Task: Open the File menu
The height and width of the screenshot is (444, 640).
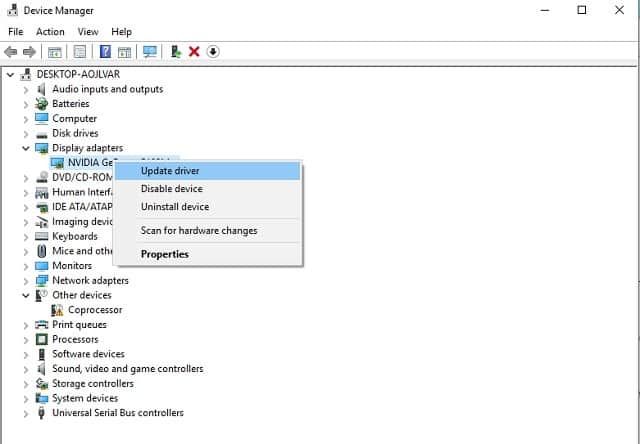Action: [x=16, y=32]
